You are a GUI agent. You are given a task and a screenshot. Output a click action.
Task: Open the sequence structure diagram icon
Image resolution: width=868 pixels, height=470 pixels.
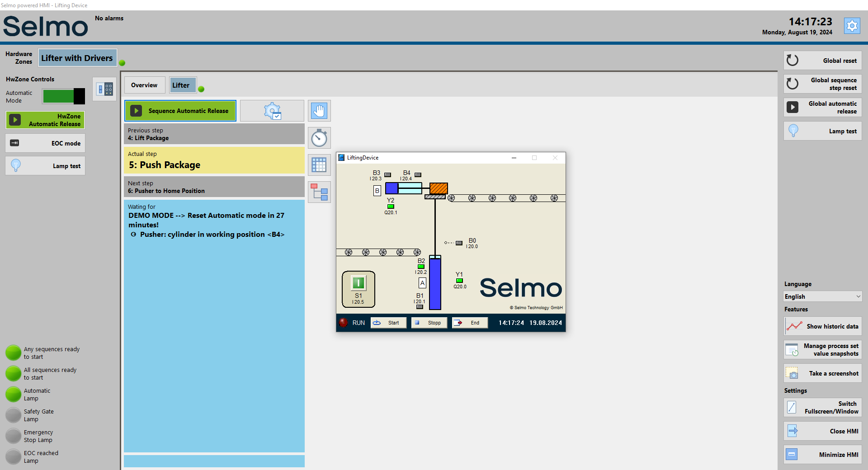pos(319,192)
